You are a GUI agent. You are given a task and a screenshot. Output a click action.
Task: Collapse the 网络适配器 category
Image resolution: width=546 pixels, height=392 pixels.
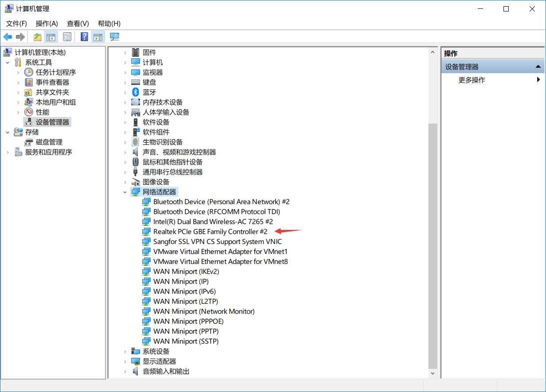(125, 192)
